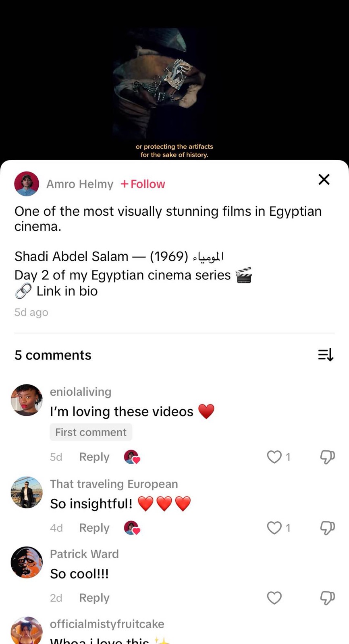Image resolution: width=349 pixels, height=644 pixels.
Task: Like Patrick Ward's comment with the heart
Action: pos(274,598)
